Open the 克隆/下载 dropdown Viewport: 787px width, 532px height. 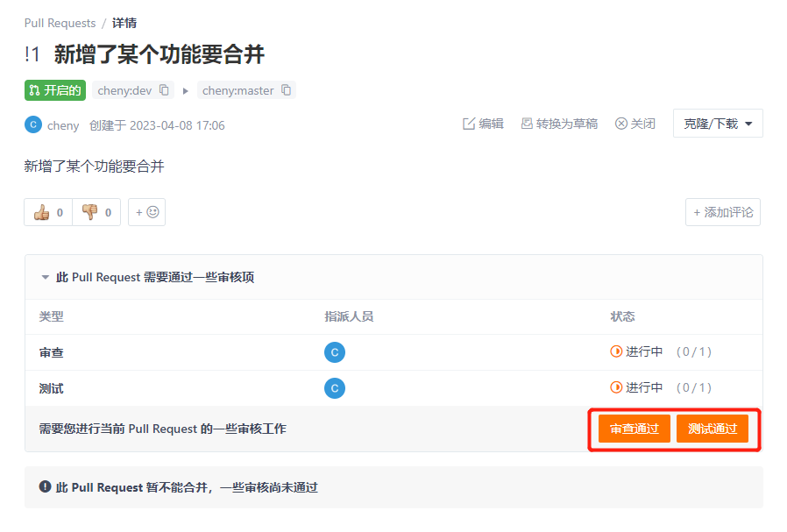[x=718, y=124]
